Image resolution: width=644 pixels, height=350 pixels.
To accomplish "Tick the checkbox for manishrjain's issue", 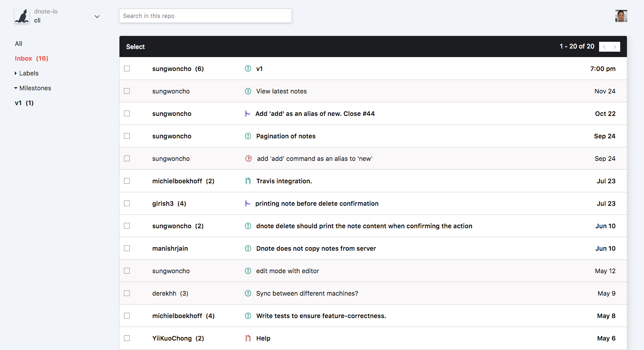I will (x=127, y=248).
